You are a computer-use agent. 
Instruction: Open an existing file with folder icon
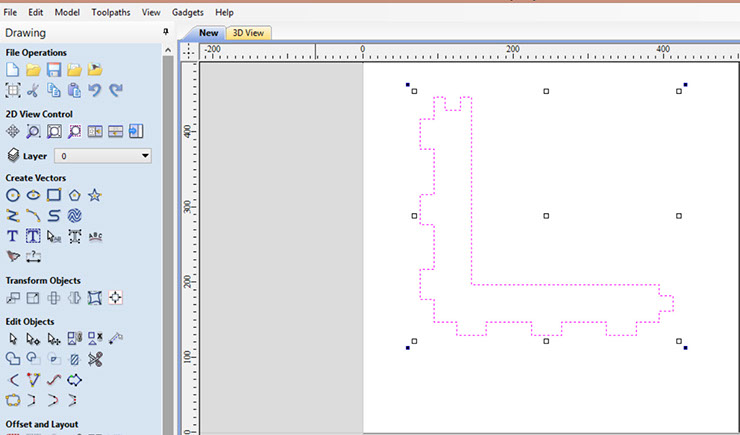coord(33,69)
